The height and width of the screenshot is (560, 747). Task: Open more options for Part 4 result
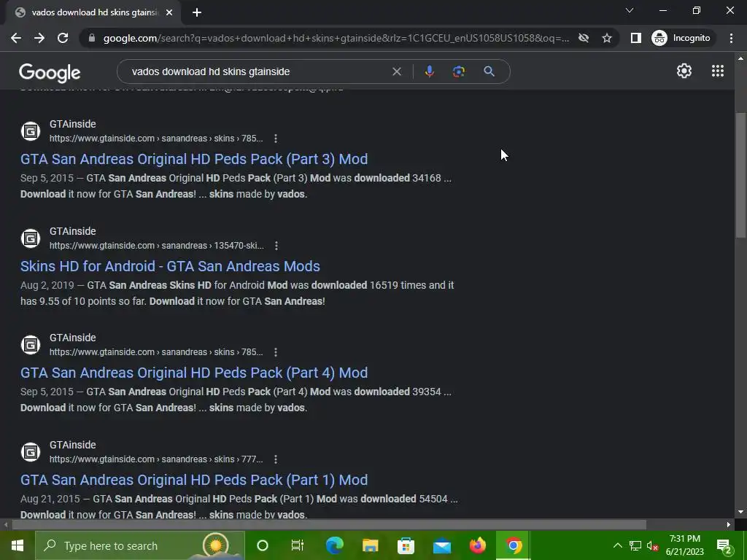(275, 352)
